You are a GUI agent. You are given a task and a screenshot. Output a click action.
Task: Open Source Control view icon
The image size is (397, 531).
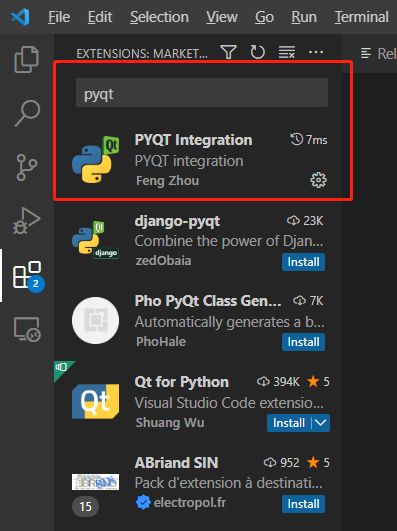point(26,167)
